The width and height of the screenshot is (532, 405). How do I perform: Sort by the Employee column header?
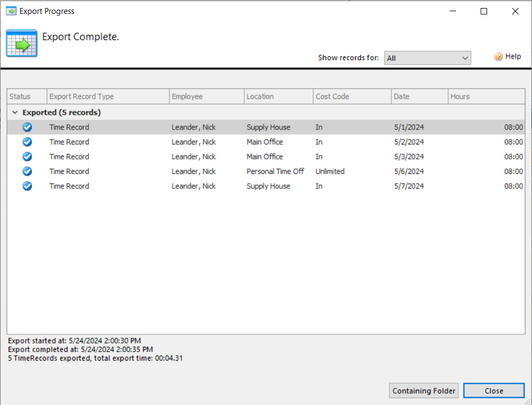[x=206, y=97]
